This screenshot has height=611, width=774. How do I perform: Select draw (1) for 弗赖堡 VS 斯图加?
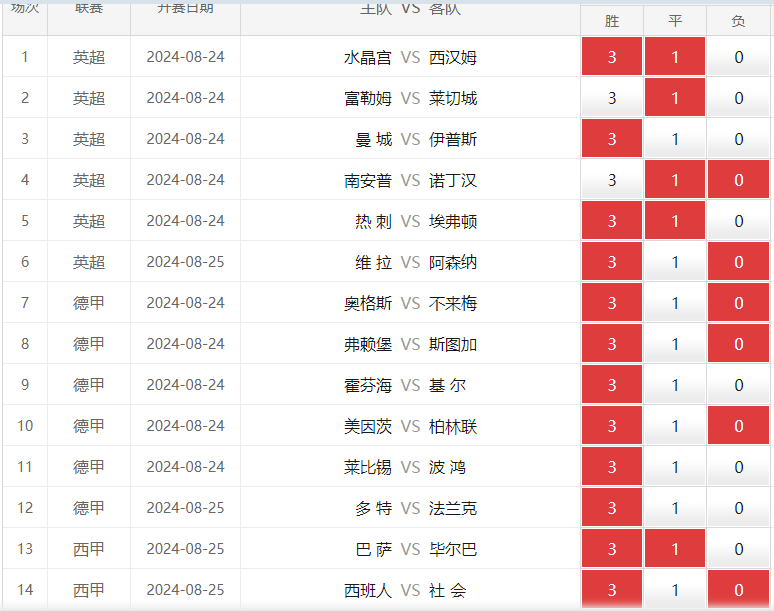click(675, 344)
